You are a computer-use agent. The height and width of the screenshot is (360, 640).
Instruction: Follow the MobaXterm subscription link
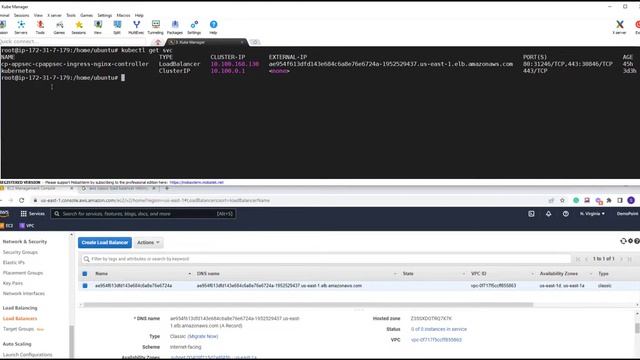click(197, 182)
